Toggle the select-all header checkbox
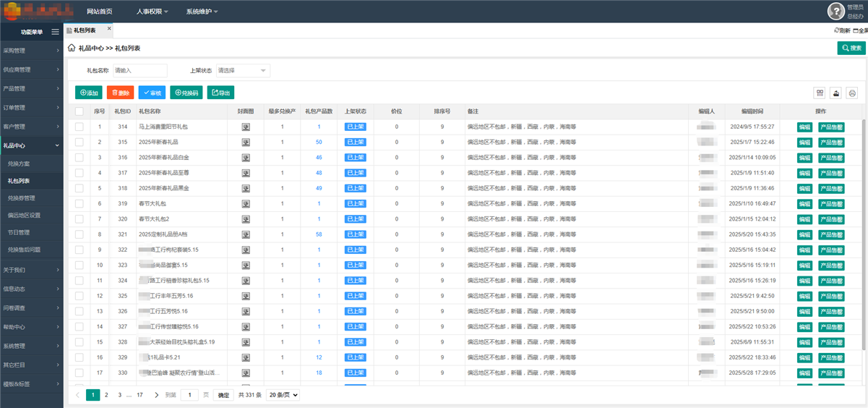The image size is (868, 408). (80, 111)
